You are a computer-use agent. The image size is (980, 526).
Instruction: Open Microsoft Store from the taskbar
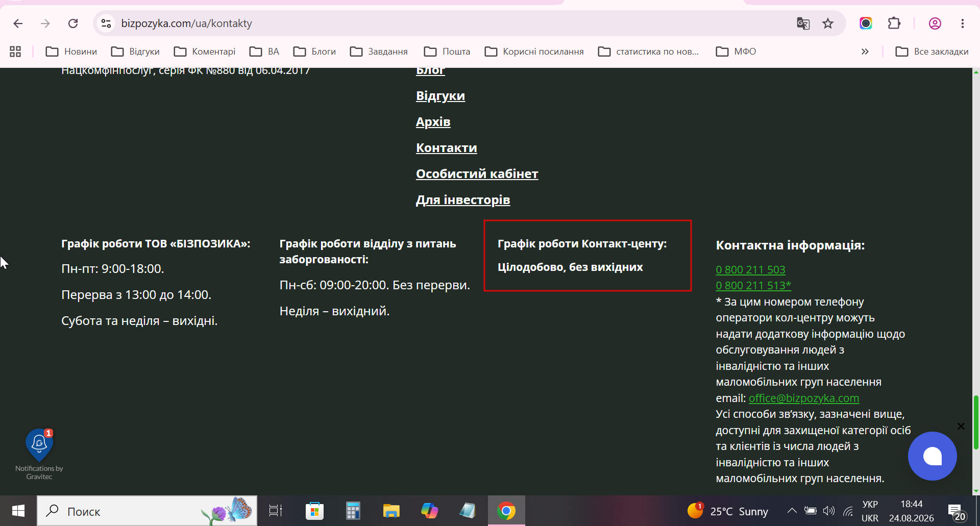coord(314,511)
